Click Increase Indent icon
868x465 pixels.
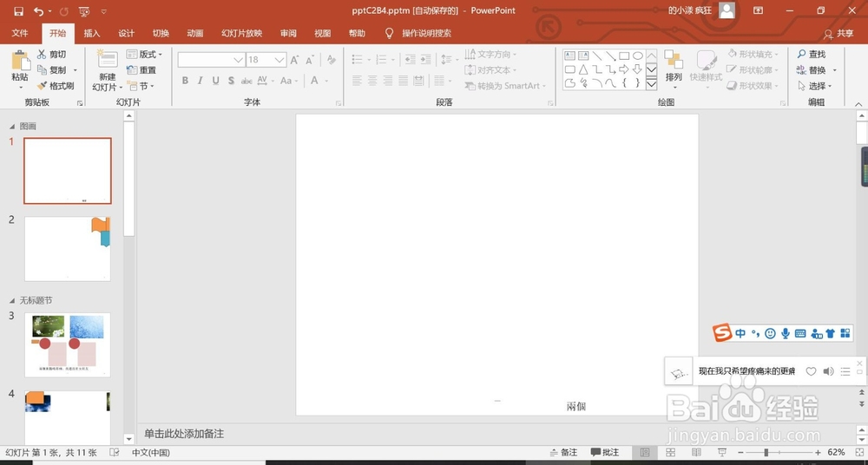425,59
